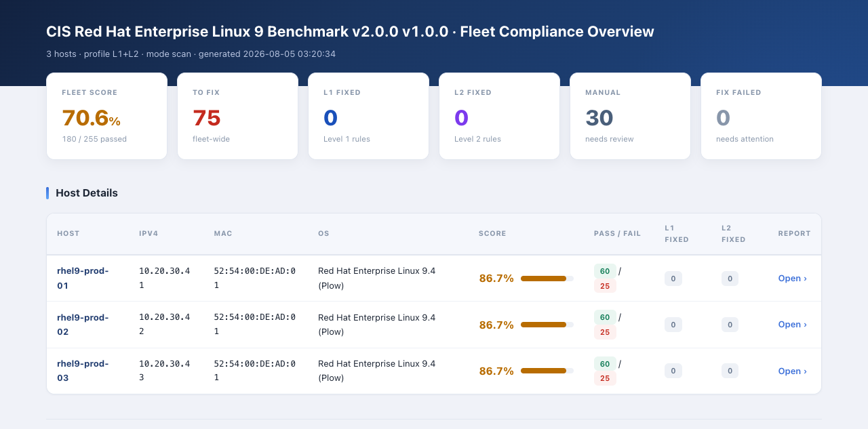Click the Host Details section heading

87,193
